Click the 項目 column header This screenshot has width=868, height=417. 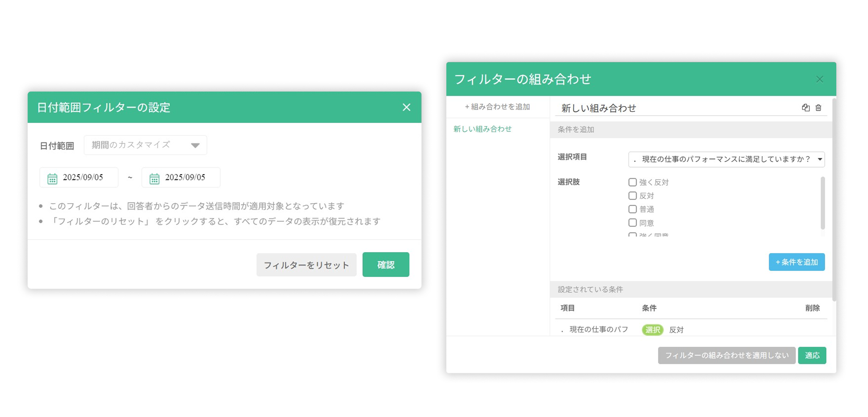[x=568, y=308]
